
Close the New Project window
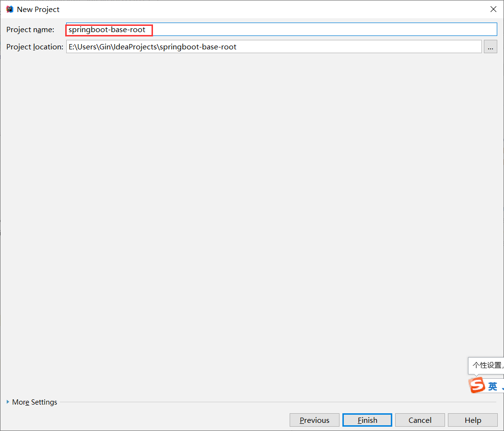coord(493,9)
